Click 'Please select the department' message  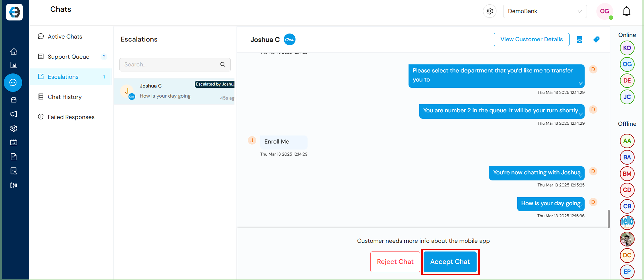(496, 76)
